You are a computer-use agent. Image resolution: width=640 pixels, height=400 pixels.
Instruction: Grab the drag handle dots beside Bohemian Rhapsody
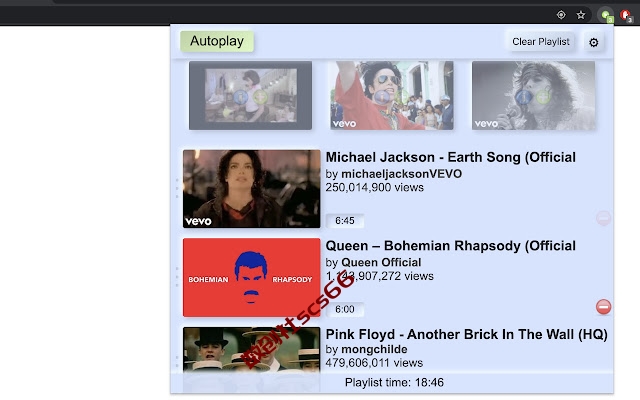[x=177, y=277]
